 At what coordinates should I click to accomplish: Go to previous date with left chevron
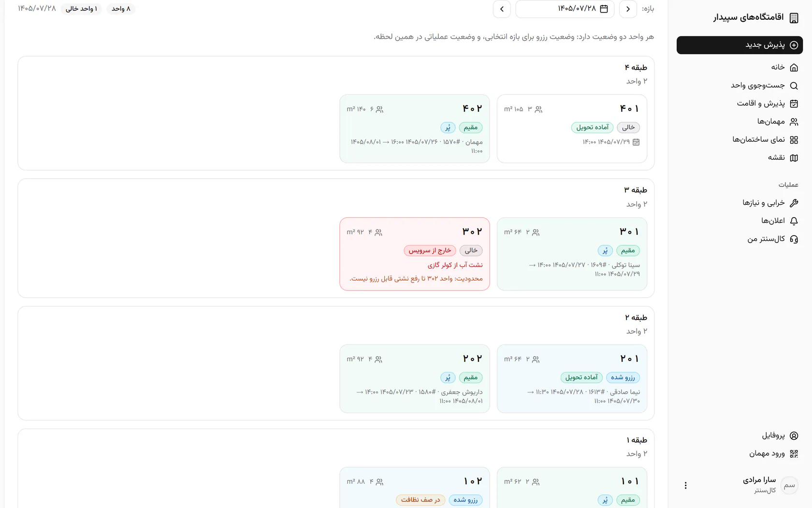coord(502,9)
